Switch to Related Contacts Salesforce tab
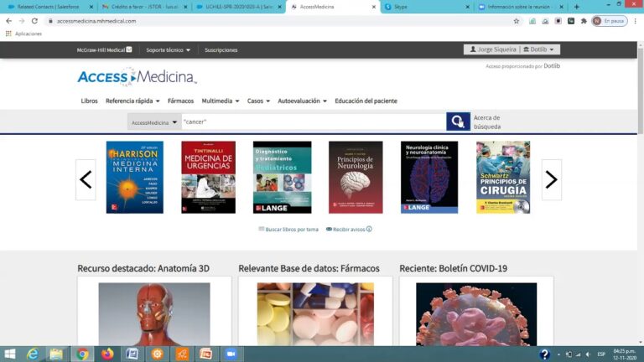The height and width of the screenshot is (362, 644). tap(49, 7)
